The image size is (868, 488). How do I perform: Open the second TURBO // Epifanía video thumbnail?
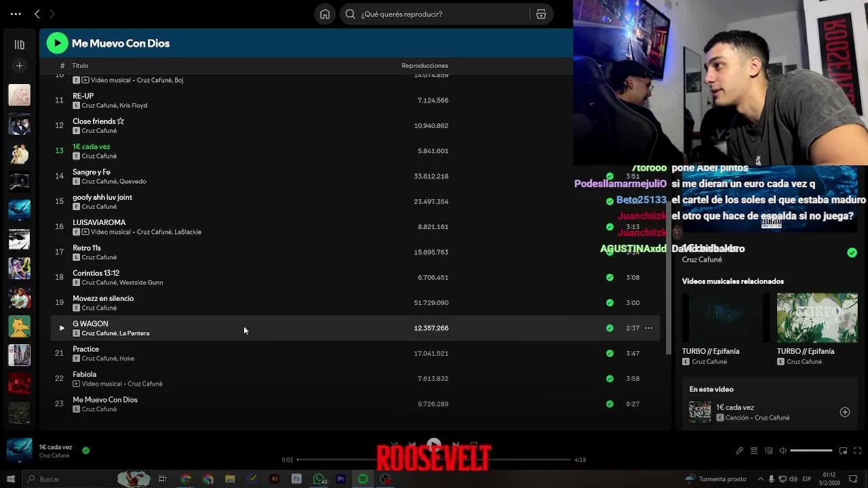point(817,317)
